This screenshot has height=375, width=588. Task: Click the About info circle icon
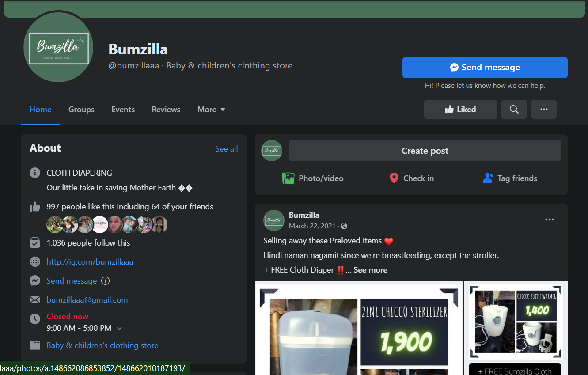35,173
